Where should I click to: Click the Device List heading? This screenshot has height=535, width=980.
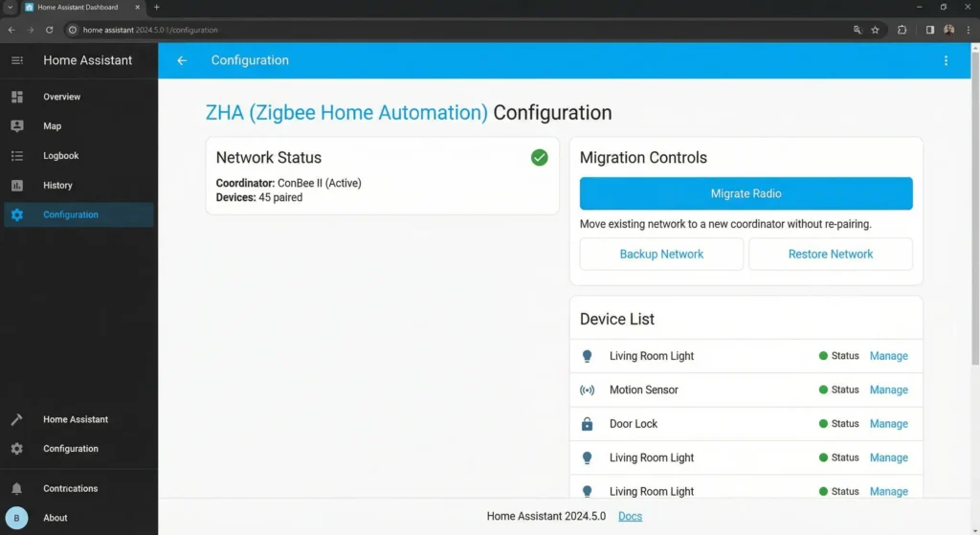tap(617, 320)
